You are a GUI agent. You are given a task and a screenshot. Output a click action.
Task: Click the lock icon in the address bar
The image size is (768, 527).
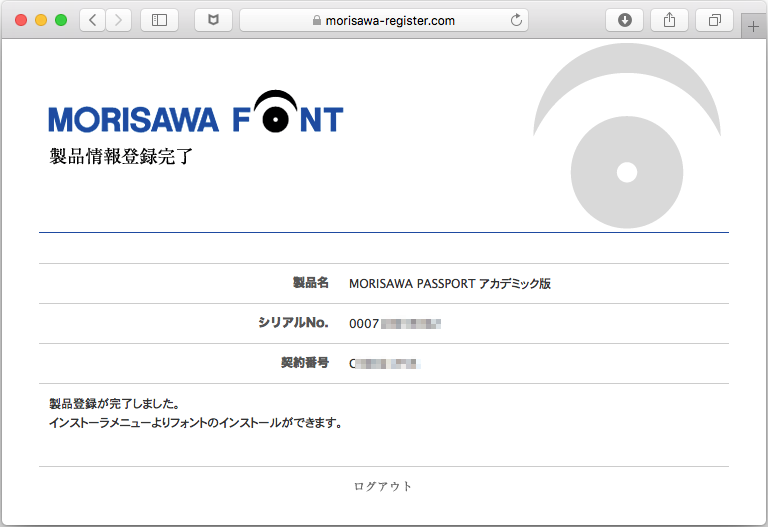click(x=317, y=20)
